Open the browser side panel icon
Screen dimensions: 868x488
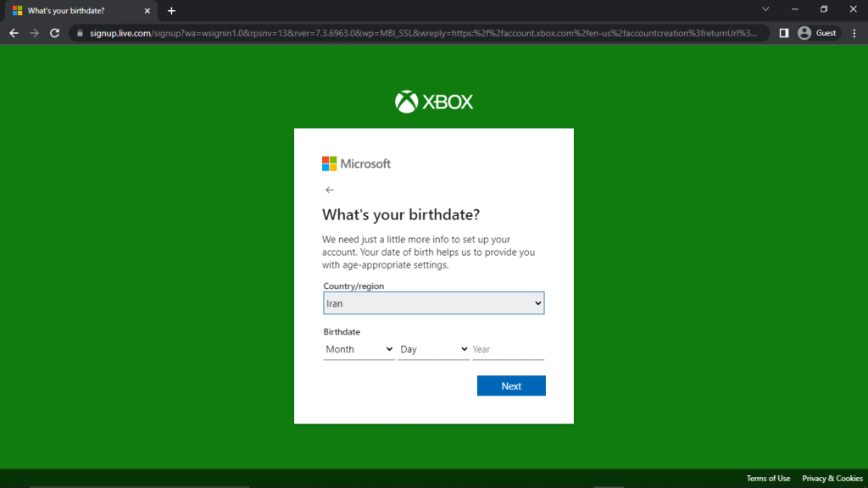[784, 33]
